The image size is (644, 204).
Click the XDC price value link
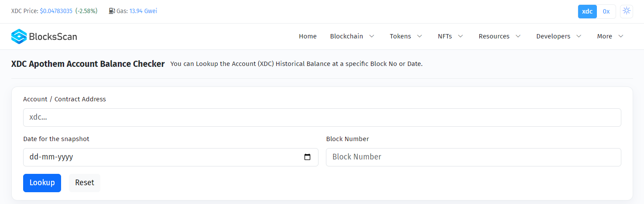[x=56, y=11]
